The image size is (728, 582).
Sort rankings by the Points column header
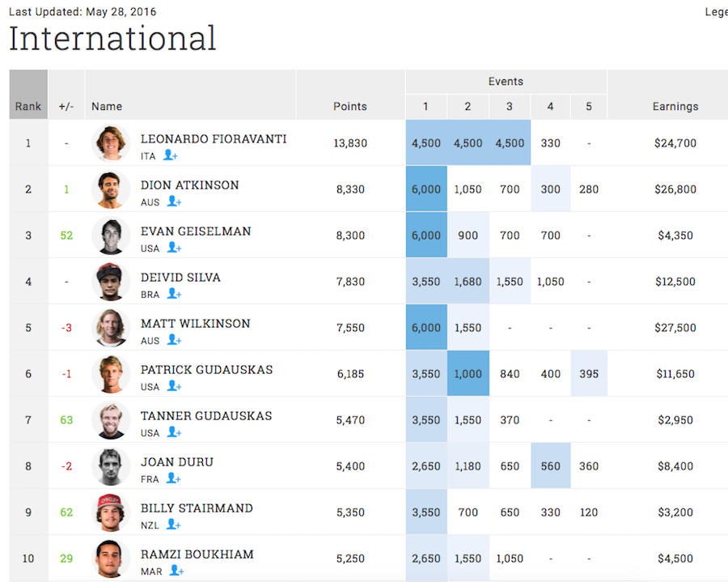350,106
